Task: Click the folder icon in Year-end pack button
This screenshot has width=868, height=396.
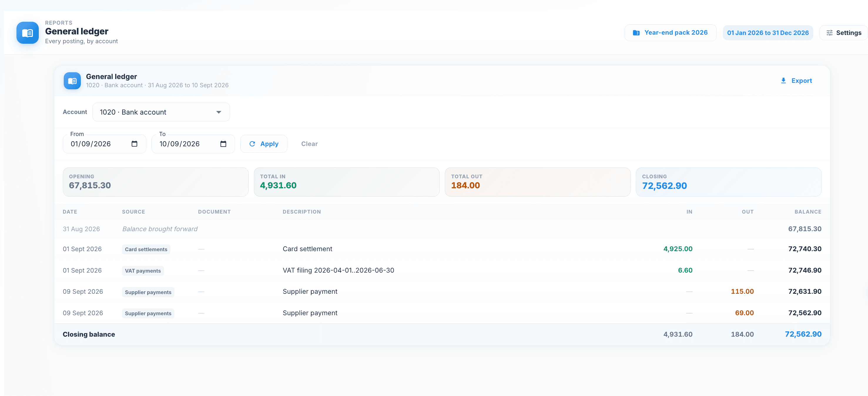Action: point(636,33)
